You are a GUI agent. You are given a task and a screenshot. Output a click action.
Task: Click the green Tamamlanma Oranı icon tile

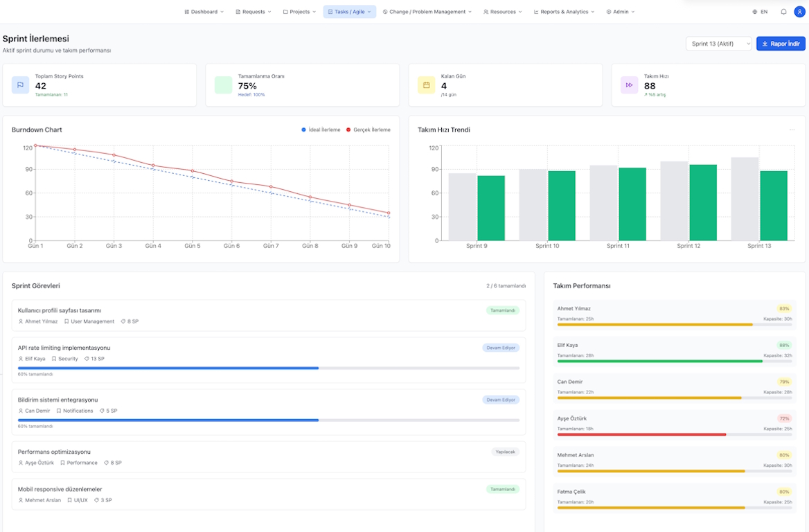pyautogui.click(x=223, y=85)
